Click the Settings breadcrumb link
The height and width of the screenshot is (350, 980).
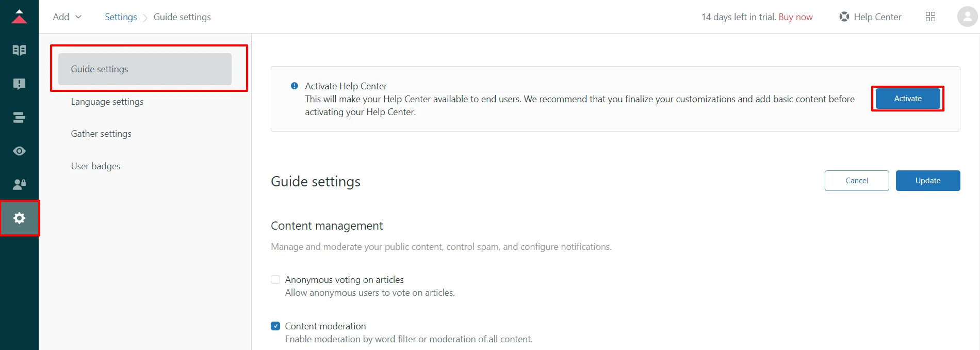(120, 17)
